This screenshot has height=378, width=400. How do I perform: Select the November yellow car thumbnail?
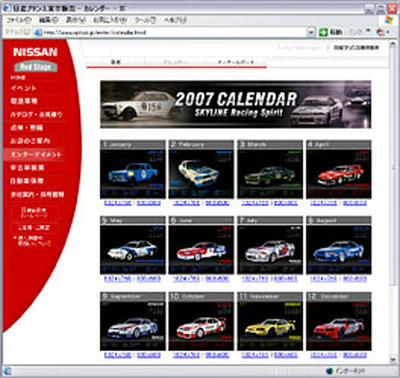(x=270, y=326)
